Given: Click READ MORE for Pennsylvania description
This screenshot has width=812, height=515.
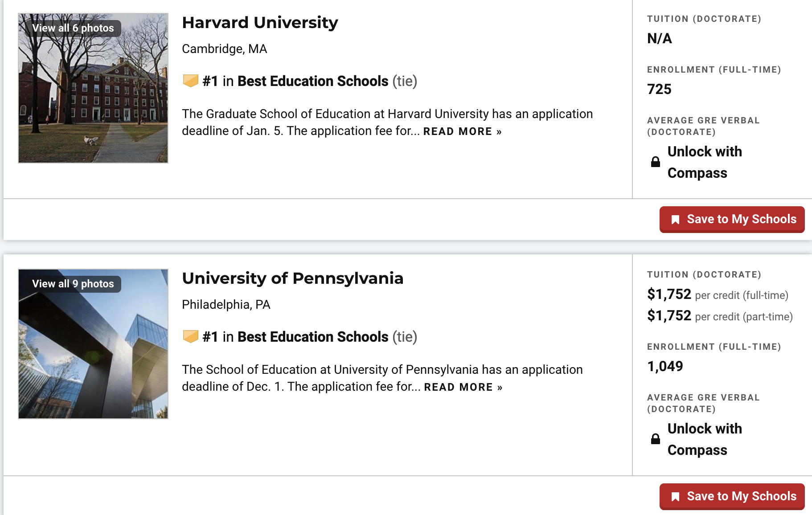Looking at the screenshot, I should pos(463,387).
